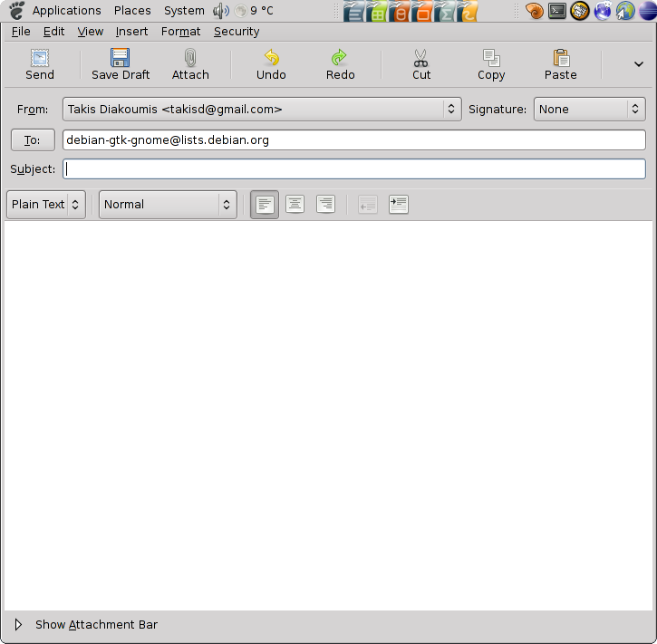Open the View menu
The height and width of the screenshot is (644, 657).
coord(90,32)
